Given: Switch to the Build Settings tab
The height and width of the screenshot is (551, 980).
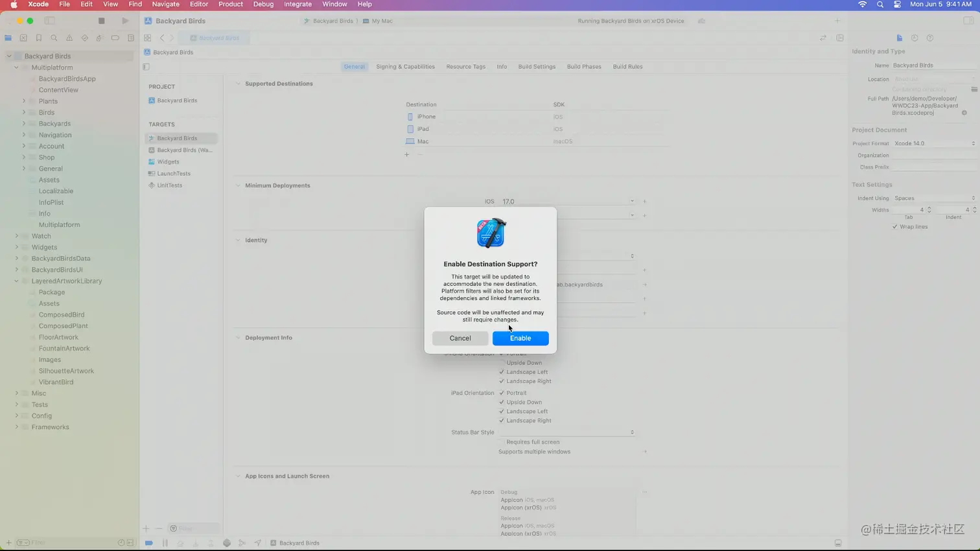Looking at the screenshot, I should tap(537, 67).
